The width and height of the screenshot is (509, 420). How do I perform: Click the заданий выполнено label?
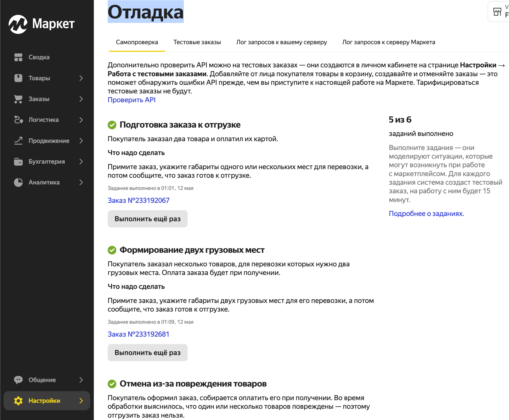coord(421,134)
